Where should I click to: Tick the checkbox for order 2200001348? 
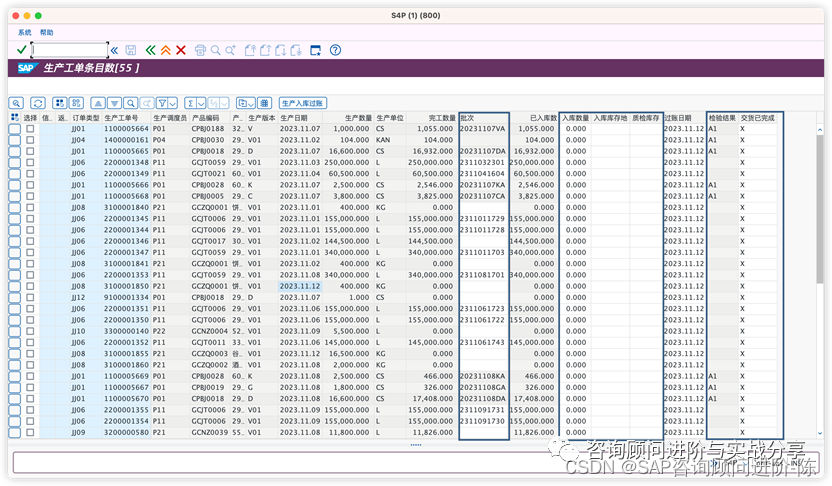coord(30,162)
